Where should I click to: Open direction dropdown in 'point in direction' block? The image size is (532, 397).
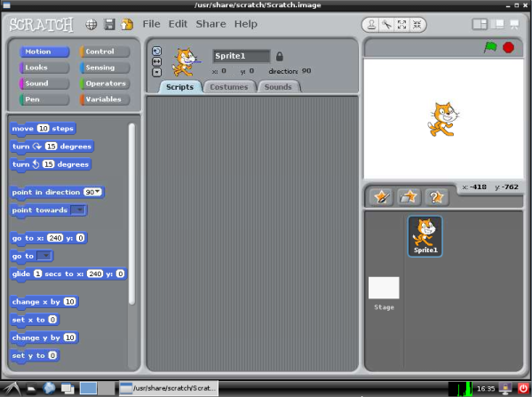(x=98, y=192)
